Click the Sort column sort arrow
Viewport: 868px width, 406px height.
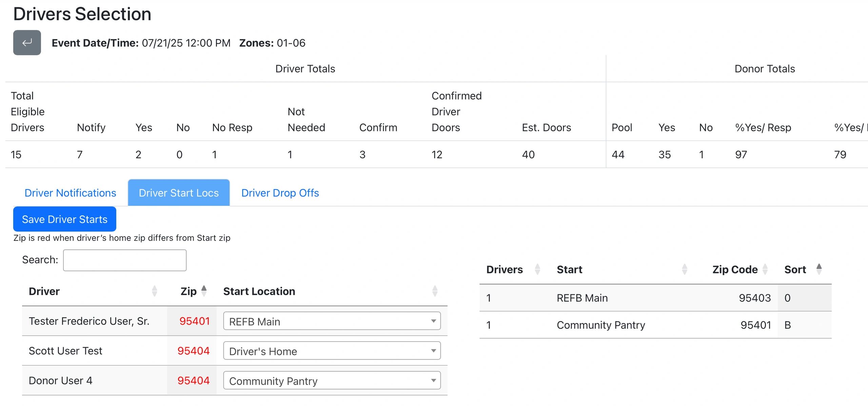(819, 269)
